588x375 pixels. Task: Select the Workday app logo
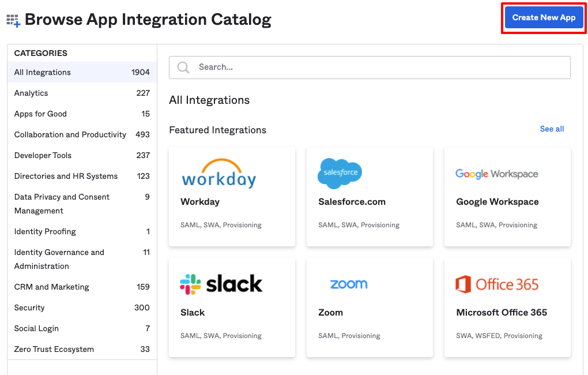[x=219, y=173]
